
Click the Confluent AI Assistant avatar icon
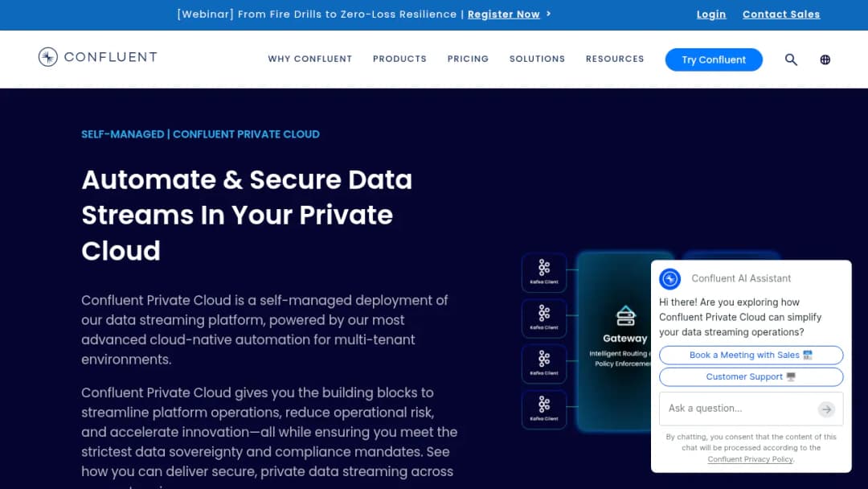click(x=669, y=278)
